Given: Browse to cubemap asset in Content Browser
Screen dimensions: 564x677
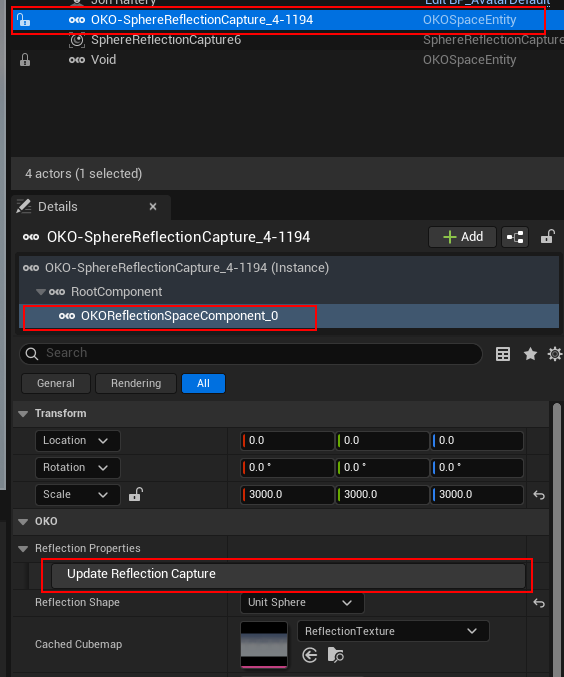Looking at the screenshot, I should (336, 655).
